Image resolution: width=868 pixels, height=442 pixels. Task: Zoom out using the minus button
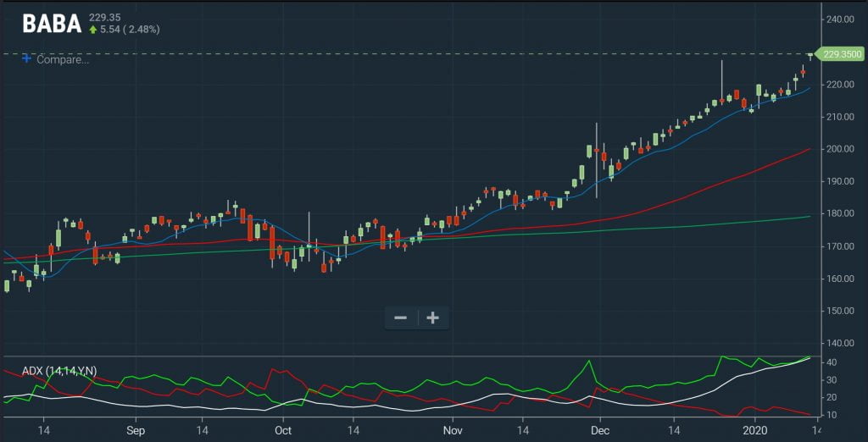(401, 318)
